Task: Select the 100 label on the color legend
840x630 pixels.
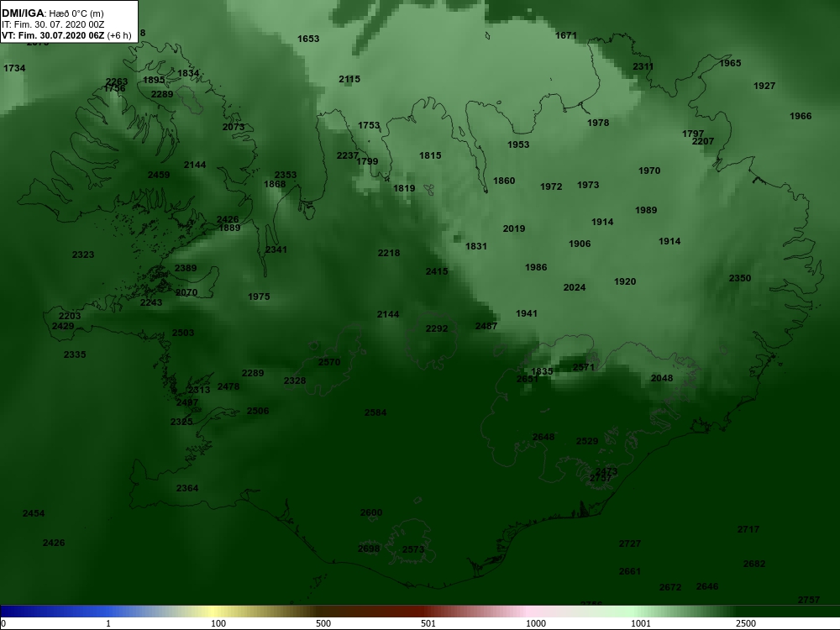Action: pyautogui.click(x=218, y=623)
